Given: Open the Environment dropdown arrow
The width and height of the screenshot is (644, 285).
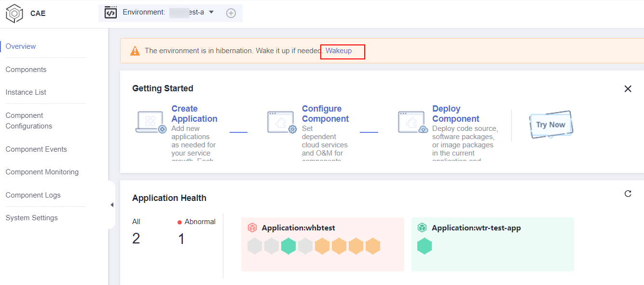Looking at the screenshot, I should point(211,12).
